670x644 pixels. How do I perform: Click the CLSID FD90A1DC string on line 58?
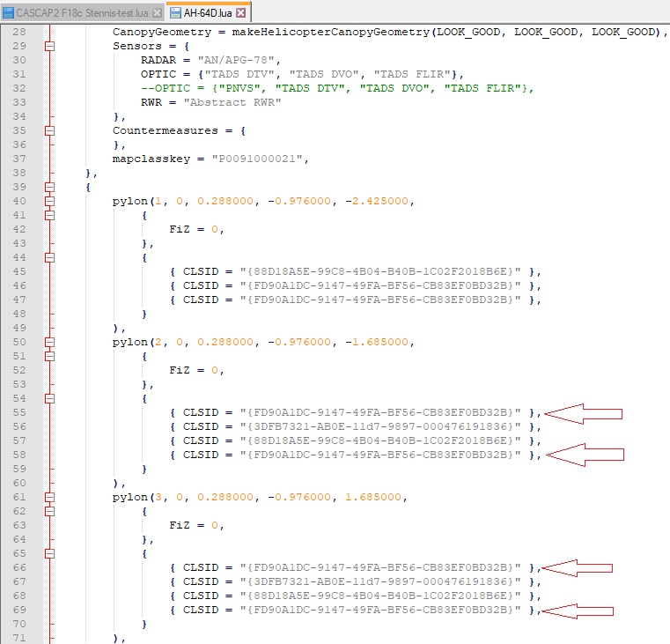[380, 455]
